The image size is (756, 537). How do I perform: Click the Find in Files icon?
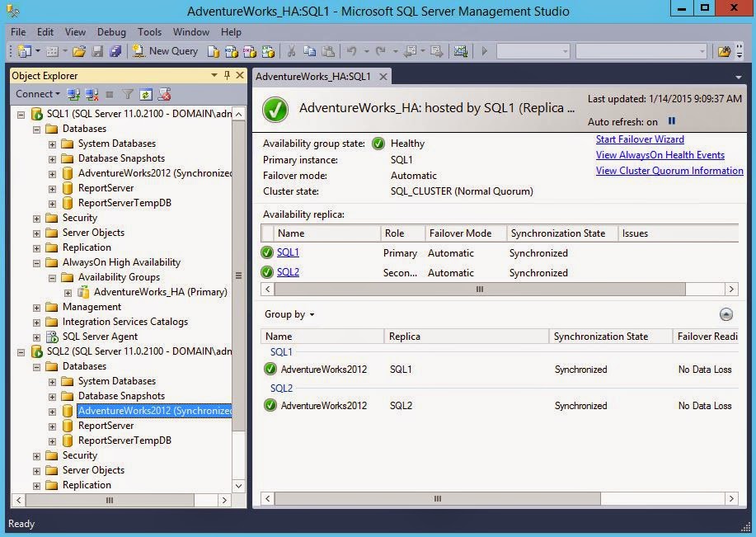[x=724, y=51]
